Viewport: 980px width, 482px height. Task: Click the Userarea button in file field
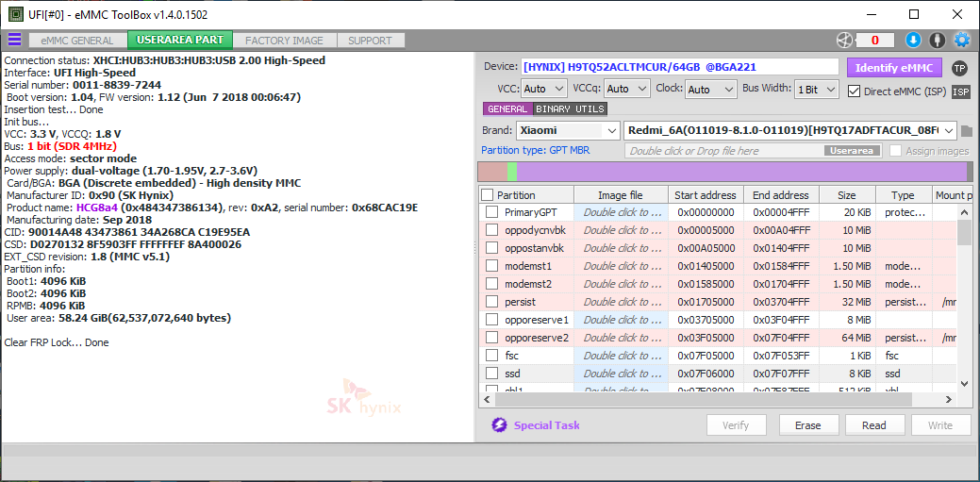(853, 151)
